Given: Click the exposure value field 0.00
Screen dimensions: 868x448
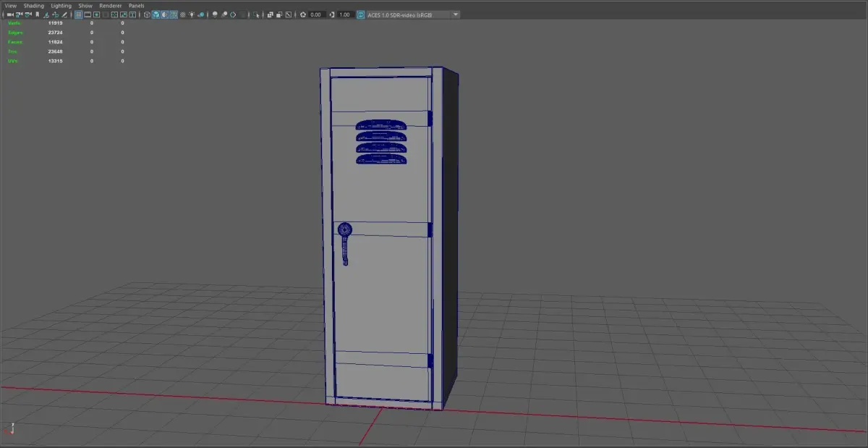Looking at the screenshot, I should (316, 14).
